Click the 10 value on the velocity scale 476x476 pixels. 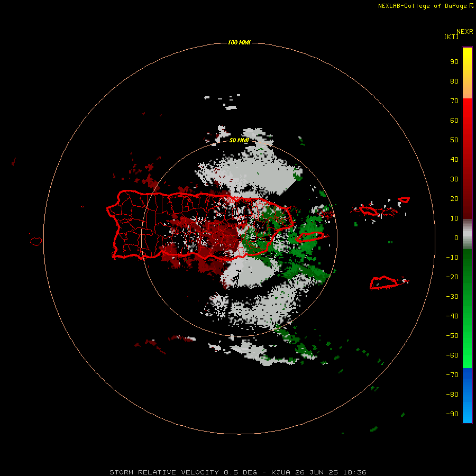coord(454,218)
